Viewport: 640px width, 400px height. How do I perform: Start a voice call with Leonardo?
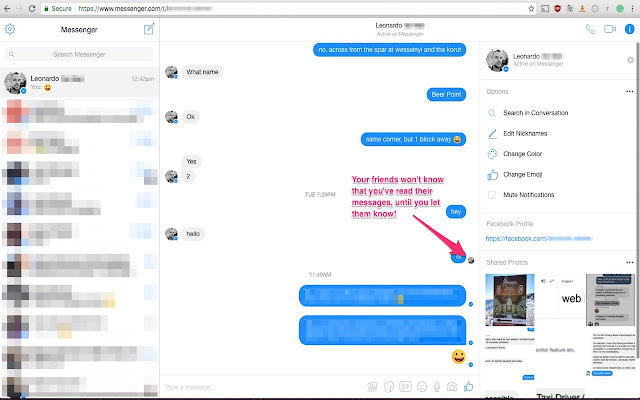pyautogui.click(x=590, y=29)
